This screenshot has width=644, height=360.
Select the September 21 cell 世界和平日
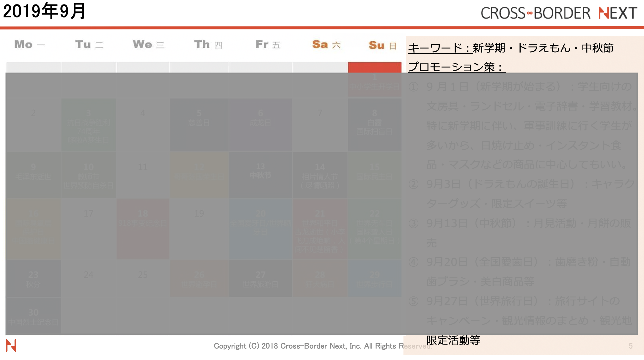click(x=320, y=229)
